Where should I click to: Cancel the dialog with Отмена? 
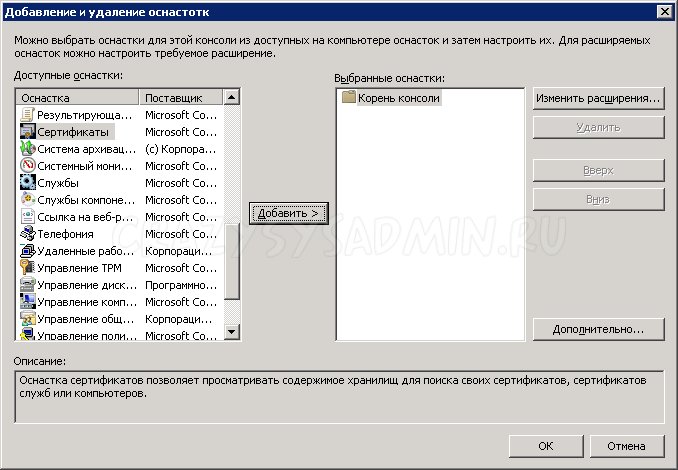627,446
